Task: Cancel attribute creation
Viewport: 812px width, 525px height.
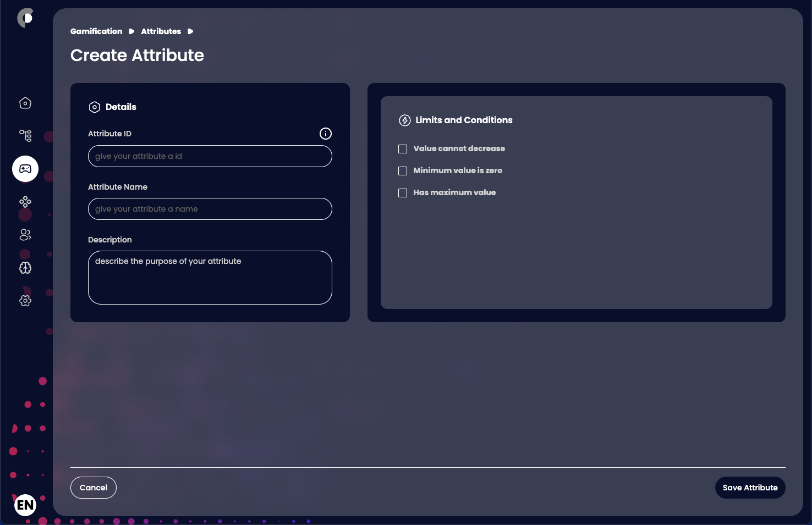Action: [93, 488]
